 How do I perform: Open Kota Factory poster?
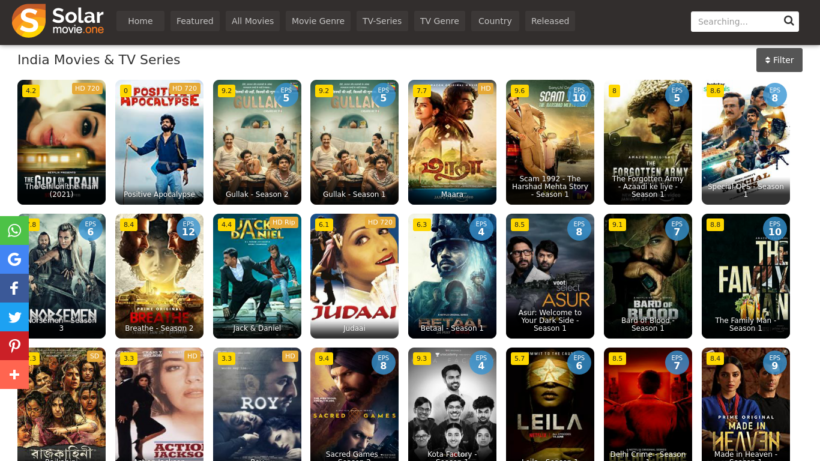tap(452, 404)
